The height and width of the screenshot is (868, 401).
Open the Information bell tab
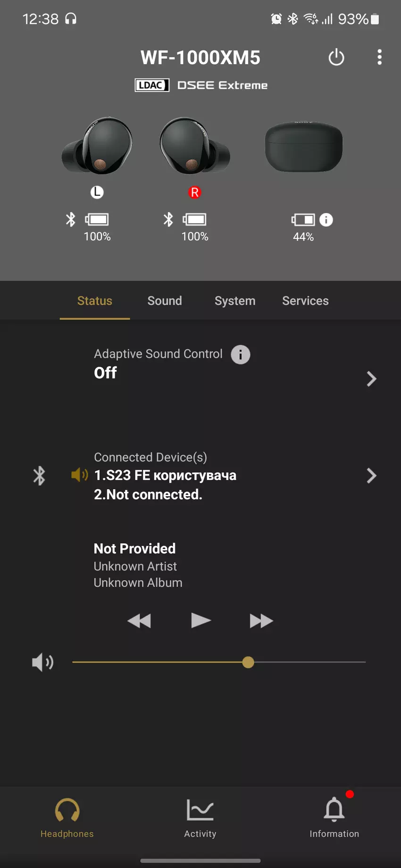(x=334, y=817)
